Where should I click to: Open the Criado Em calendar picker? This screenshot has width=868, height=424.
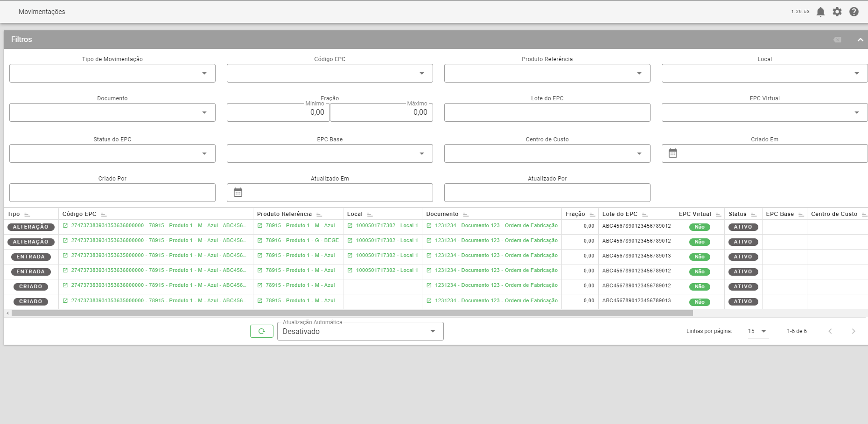pyautogui.click(x=673, y=153)
